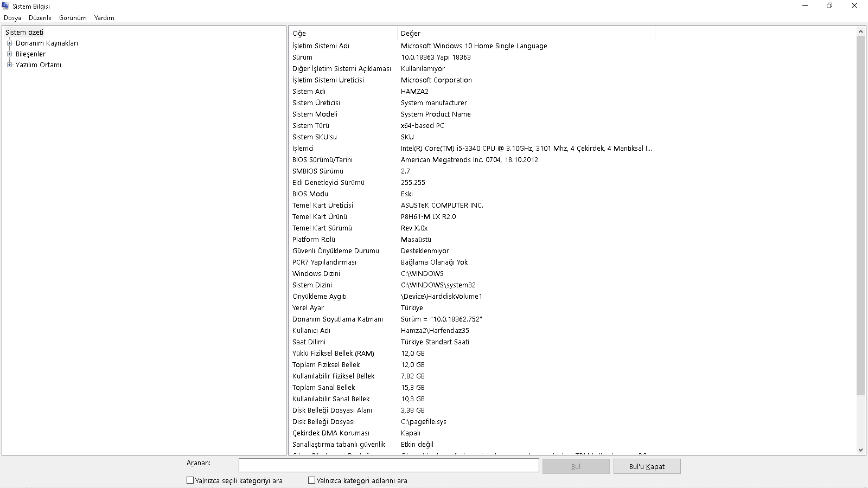Select the Sistem özeti tree node
The image size is (868, 488).
tap(24, 32)
